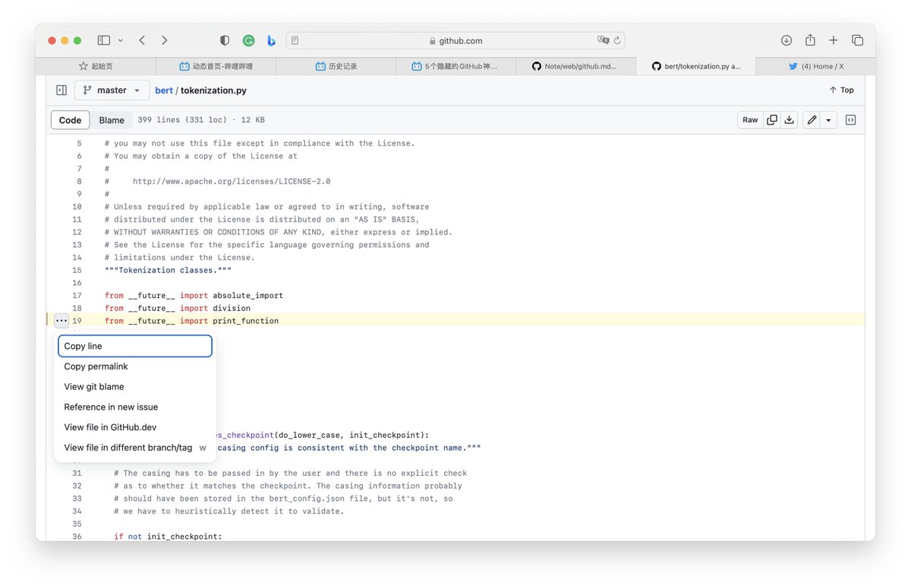Select View git blame

tap(135, 387)
